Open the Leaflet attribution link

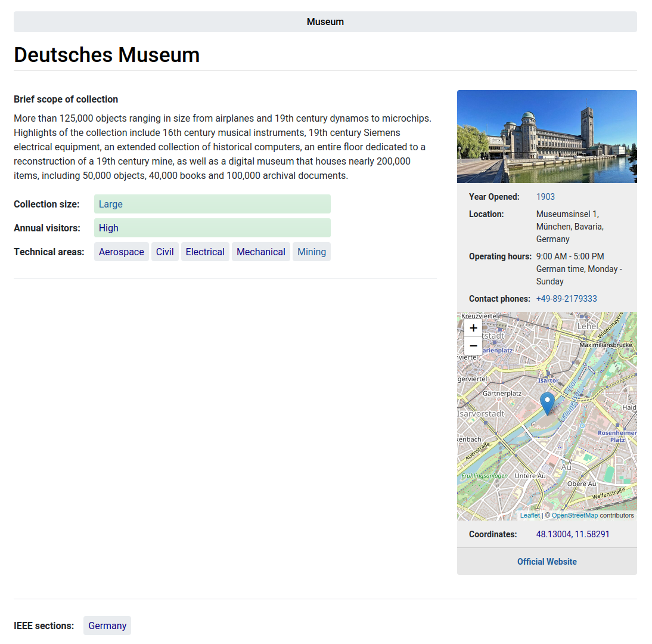(530, 515)
